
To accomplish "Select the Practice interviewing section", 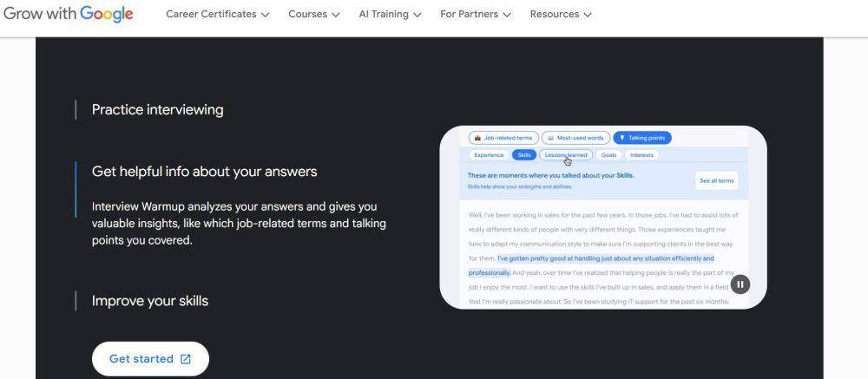I will [x=158, y=109].
